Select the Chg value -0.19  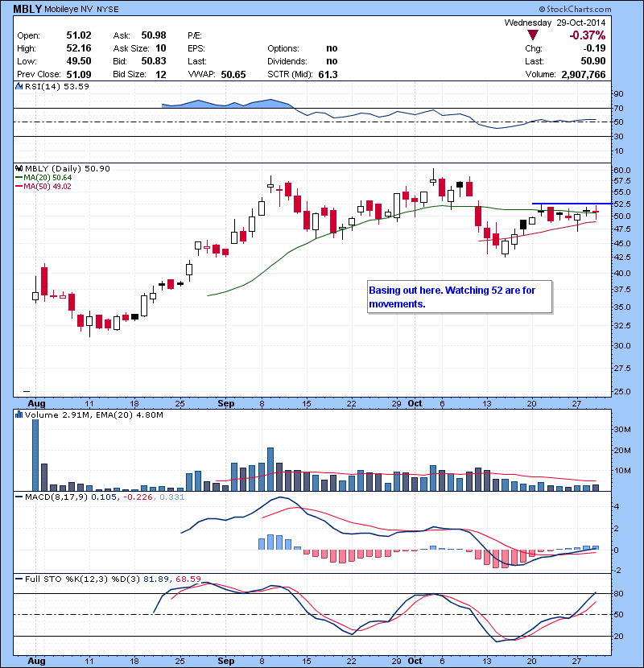coord(594,48)
